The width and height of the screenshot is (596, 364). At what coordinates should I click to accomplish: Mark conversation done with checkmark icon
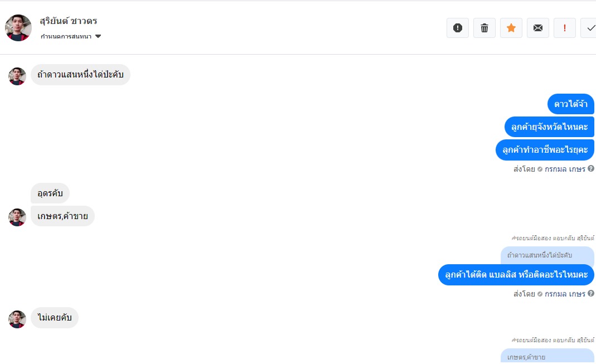[x=589, y=28]
